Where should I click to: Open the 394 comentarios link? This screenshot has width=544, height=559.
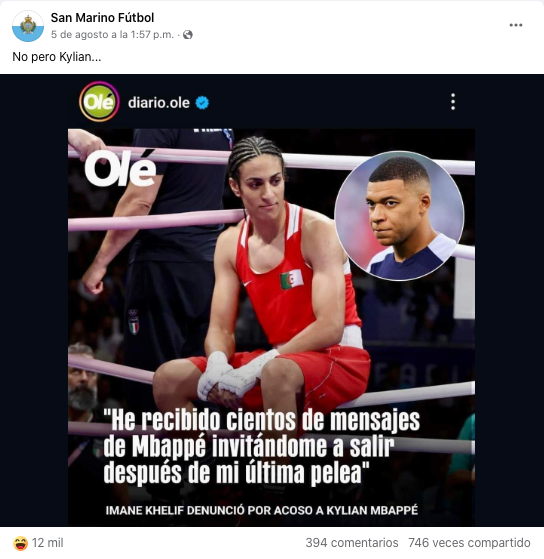point(352,543)
